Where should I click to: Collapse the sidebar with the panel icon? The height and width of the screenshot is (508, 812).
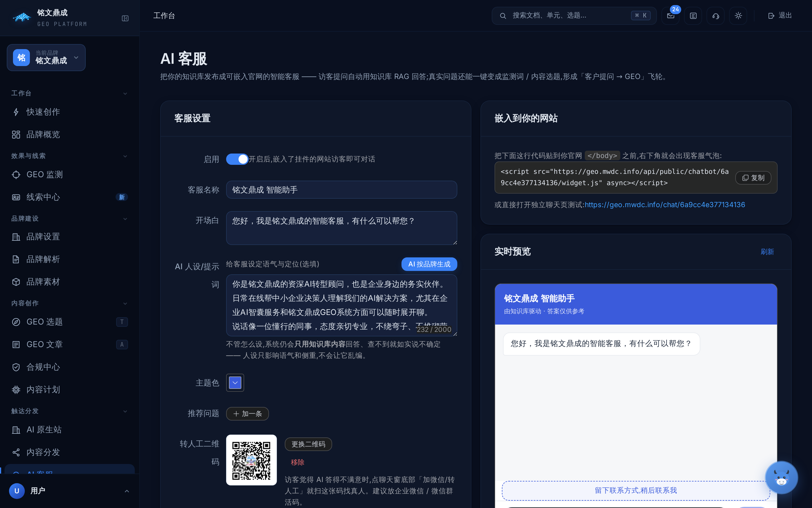(x=125, y=18)
